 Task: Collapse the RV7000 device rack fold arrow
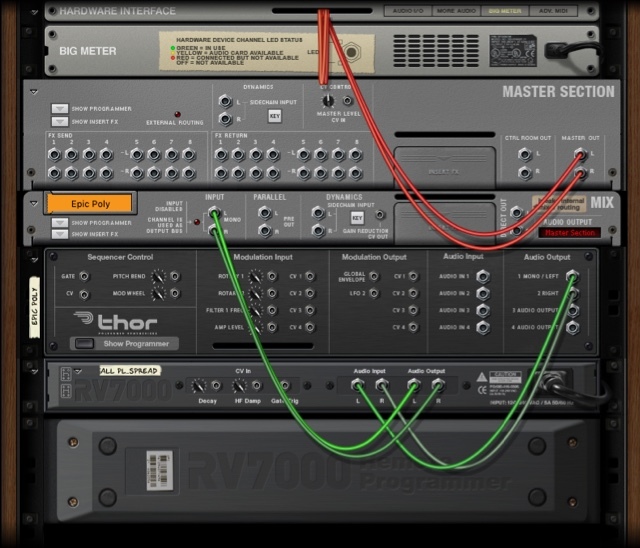tap(35, 371)
